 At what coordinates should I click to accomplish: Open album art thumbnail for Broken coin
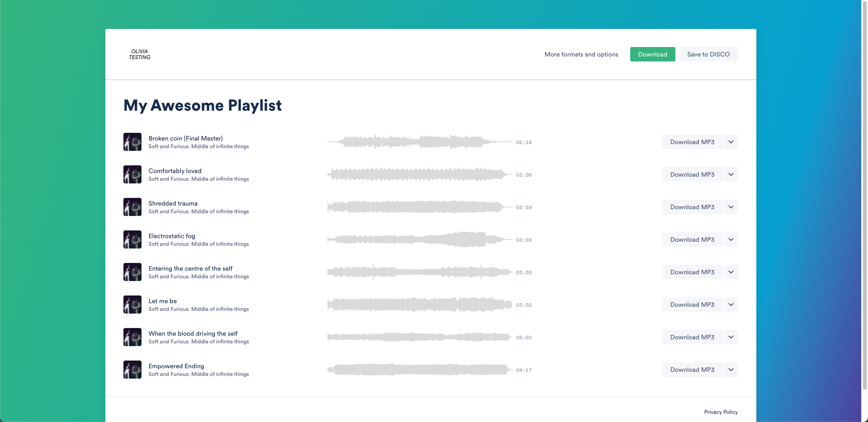132,142
